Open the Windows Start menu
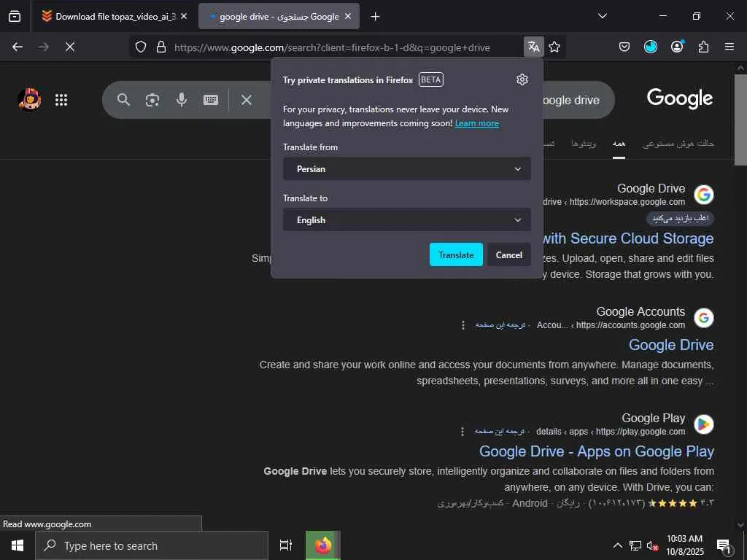The height and width of the screenshot is (560, 747). [x=18, y=545]
